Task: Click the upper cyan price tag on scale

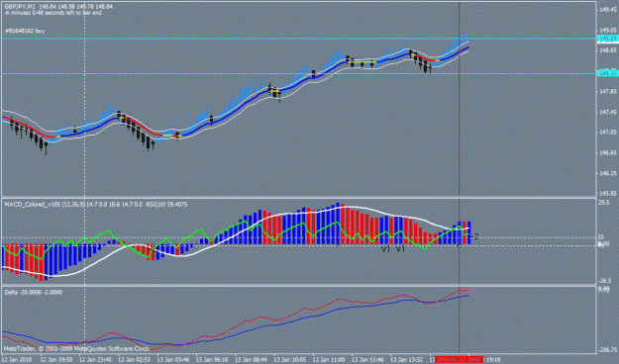Action: coord(608,39)
